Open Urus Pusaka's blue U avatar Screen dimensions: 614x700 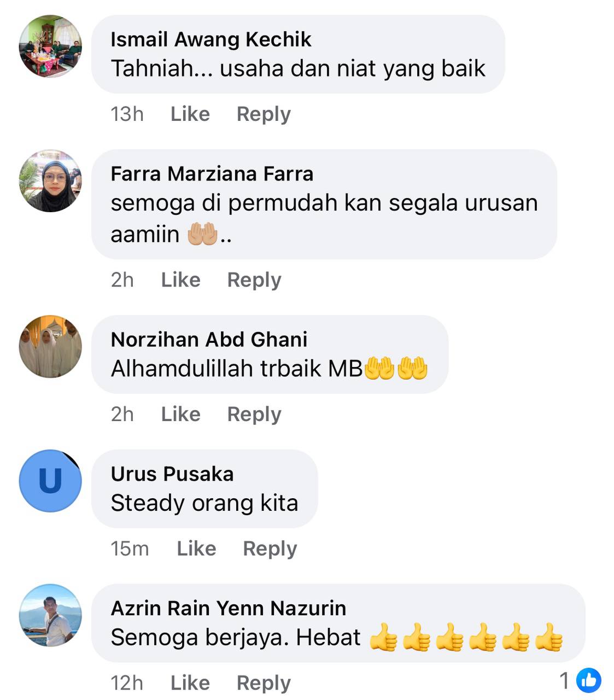click(50, 481)
